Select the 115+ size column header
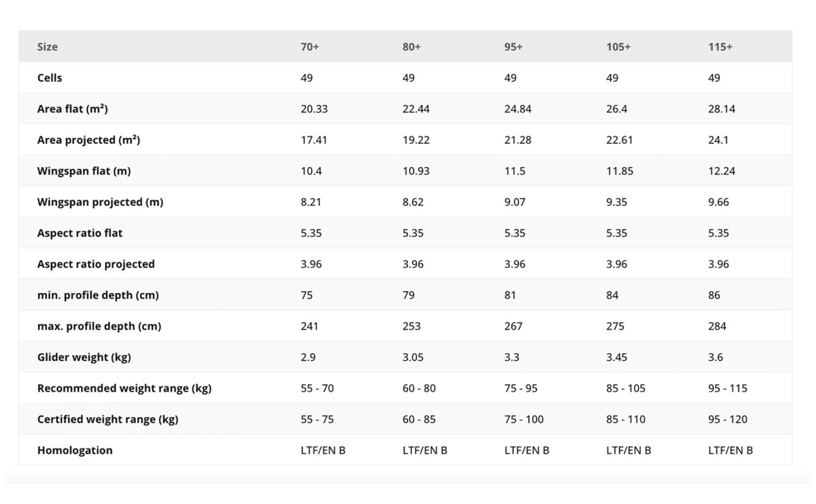The image size is (816, 504). pyautogui.click(x=720, y=47)
